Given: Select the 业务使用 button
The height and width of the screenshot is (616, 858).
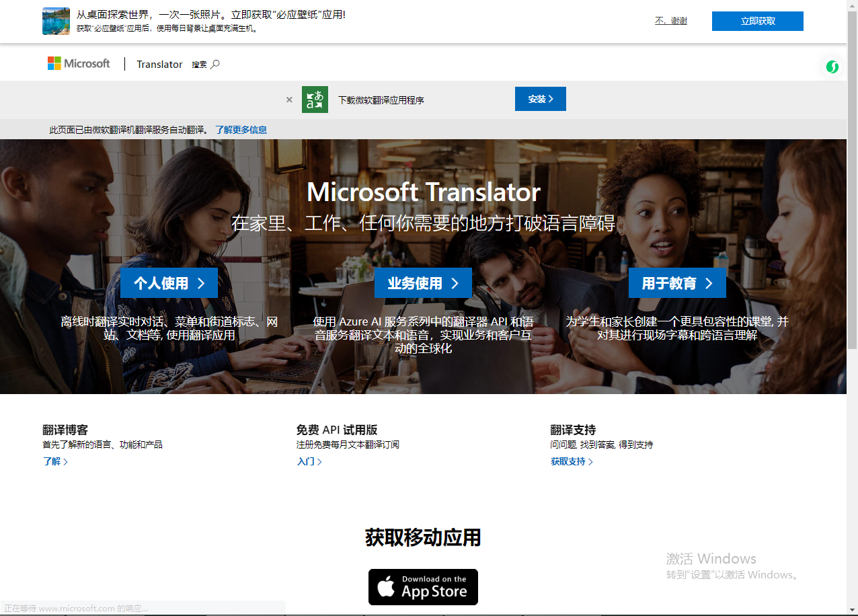Looking at the screenshot, I should (x=423, y=283).
